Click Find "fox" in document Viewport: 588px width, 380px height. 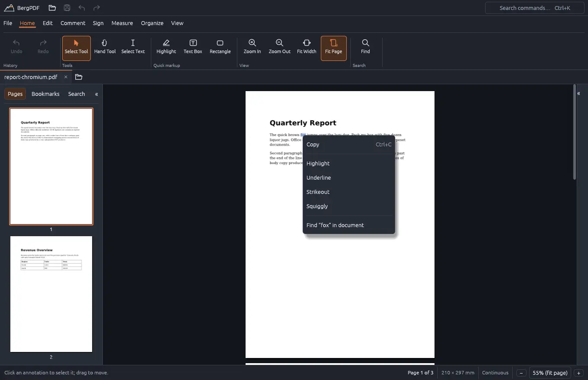click(x=349, y=225)
